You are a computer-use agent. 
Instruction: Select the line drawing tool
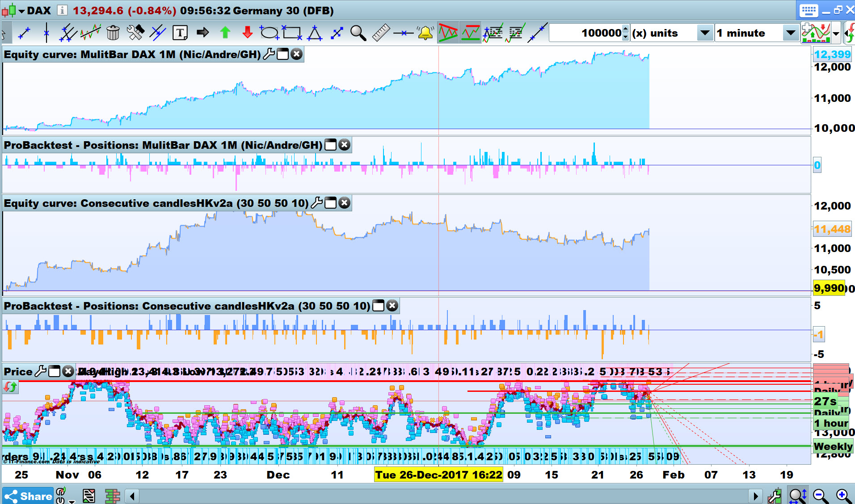[24, 33]
